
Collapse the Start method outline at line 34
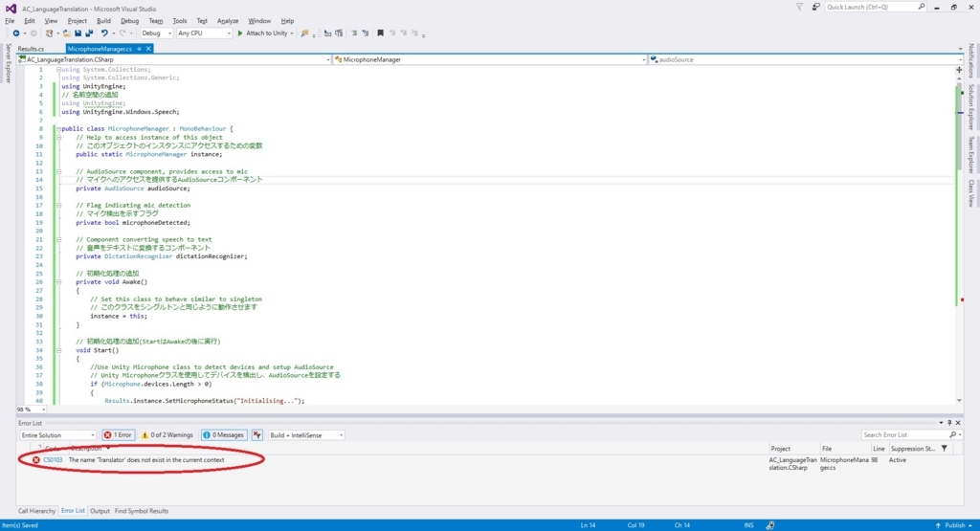pyautogui.click(x=58, y=350)
